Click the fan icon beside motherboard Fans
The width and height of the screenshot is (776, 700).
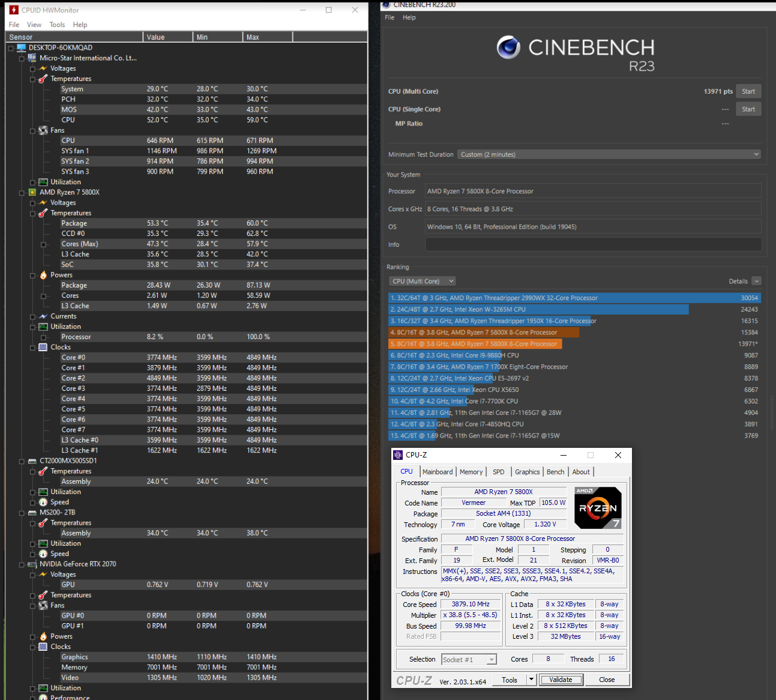click(43, 130)
